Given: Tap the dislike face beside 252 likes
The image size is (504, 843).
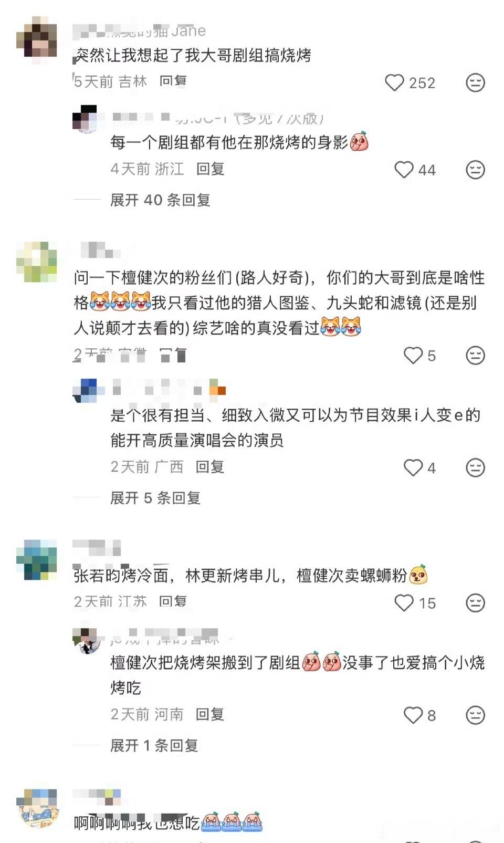Looking at the screenshot, I should point(475,83).
